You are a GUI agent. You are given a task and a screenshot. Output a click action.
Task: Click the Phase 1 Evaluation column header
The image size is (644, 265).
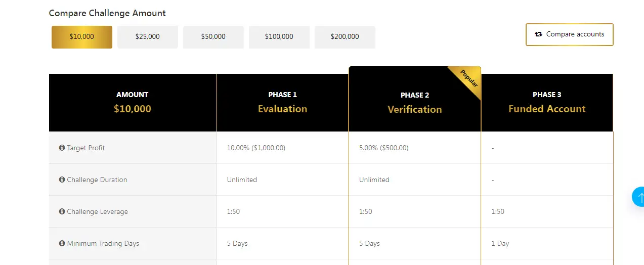[x=282, y=103]
